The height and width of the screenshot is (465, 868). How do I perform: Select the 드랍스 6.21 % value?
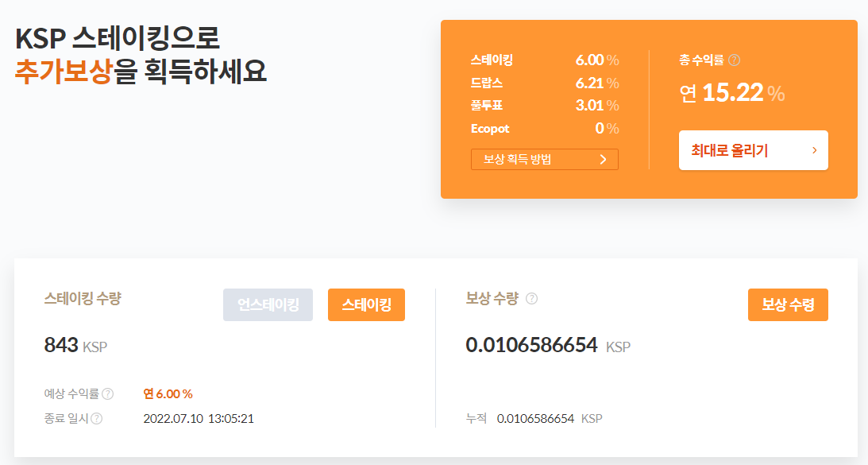pyautogui.click(x=597, y=83)
